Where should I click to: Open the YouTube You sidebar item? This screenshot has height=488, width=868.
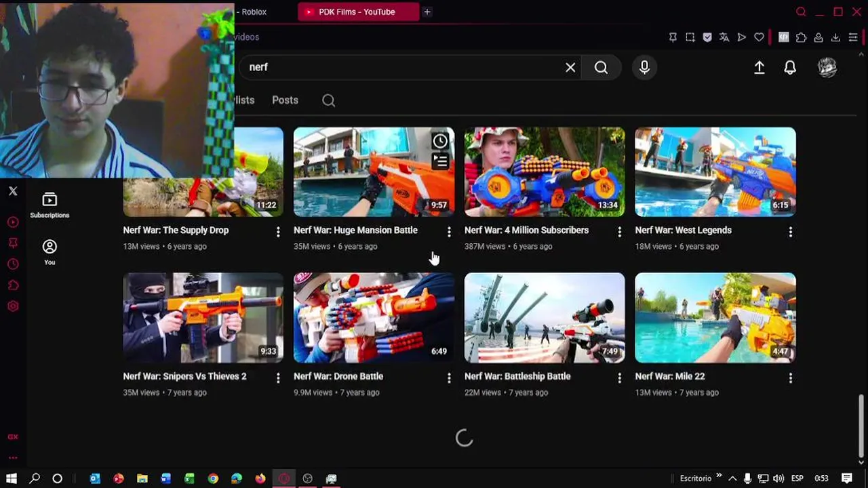tap(50, 252)
